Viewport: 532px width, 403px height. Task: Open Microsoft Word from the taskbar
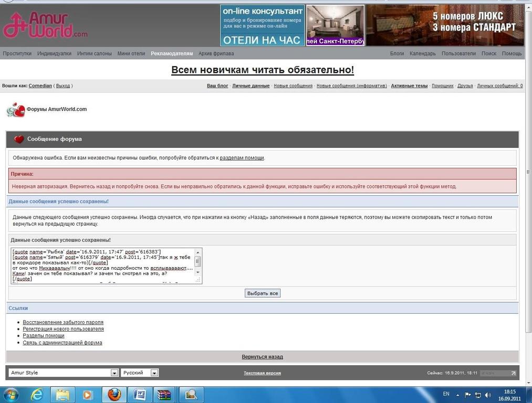[x=140, y=394]
